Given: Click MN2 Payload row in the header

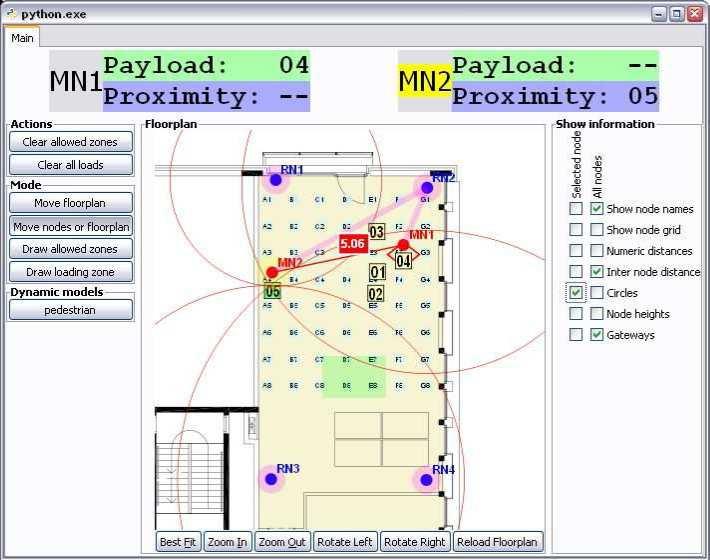Looking at the screenshot, I should click(x=555, y=66).
